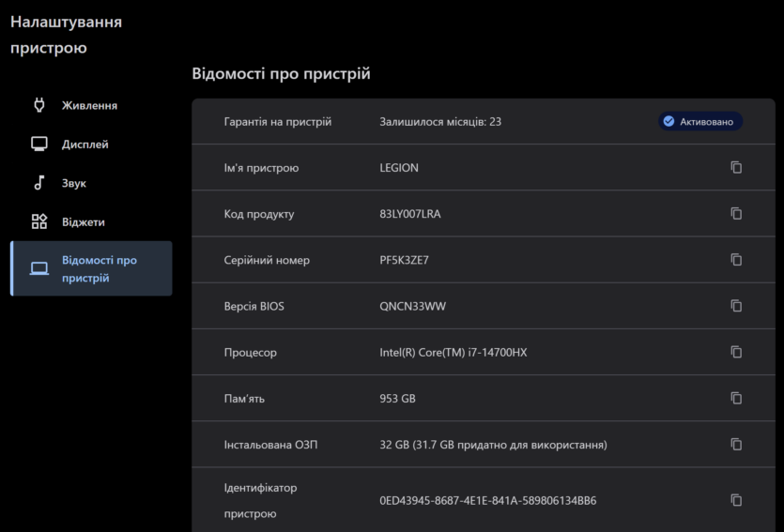Image resolution: width=784 pixels, height=532 pixels.
Task: Click the laptop icon in sidebar
Action: tap(39, 268)
